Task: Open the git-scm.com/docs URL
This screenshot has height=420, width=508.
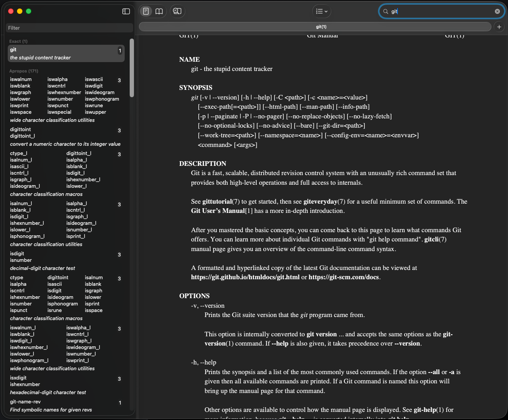Action: 344,277
